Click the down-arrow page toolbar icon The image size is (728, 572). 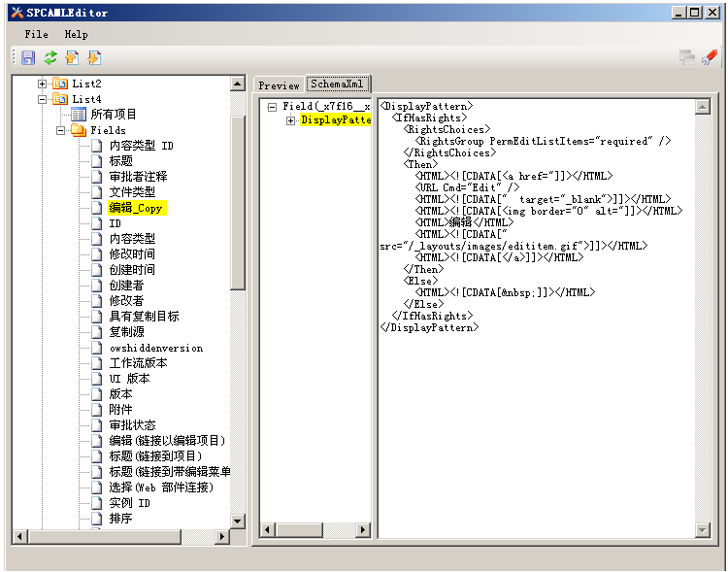[x=94, y=57]
